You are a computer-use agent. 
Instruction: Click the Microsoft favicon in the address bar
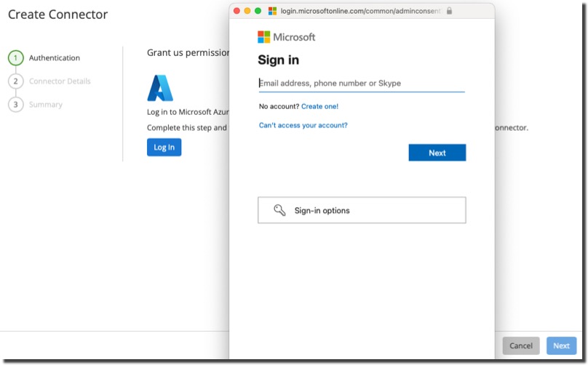273,11
